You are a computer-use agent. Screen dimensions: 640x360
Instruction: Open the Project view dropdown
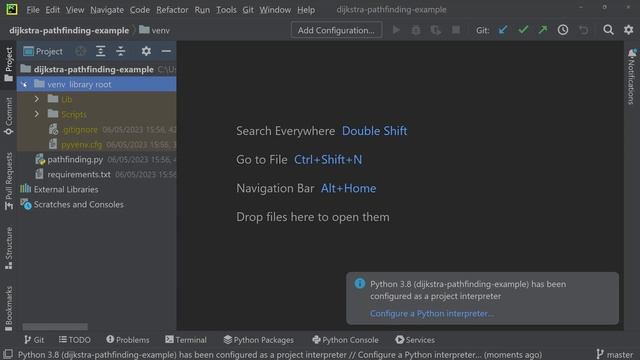click(x=43, y=51)
